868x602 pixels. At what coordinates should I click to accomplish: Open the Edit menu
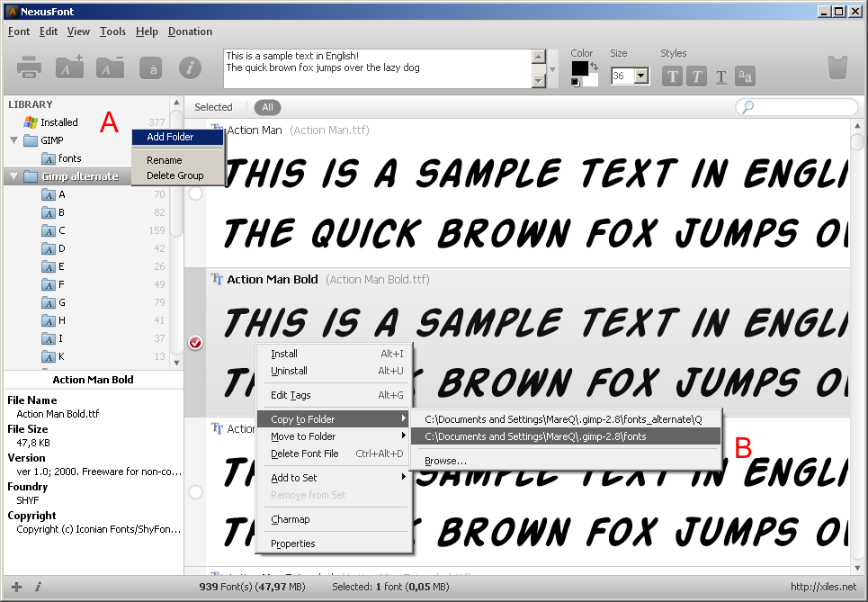49,31
